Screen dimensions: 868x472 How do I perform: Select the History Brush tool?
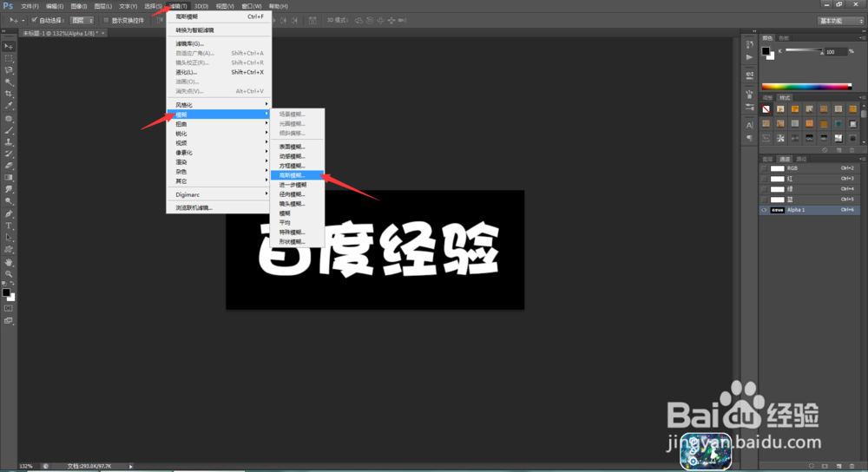tap(9, 154)
